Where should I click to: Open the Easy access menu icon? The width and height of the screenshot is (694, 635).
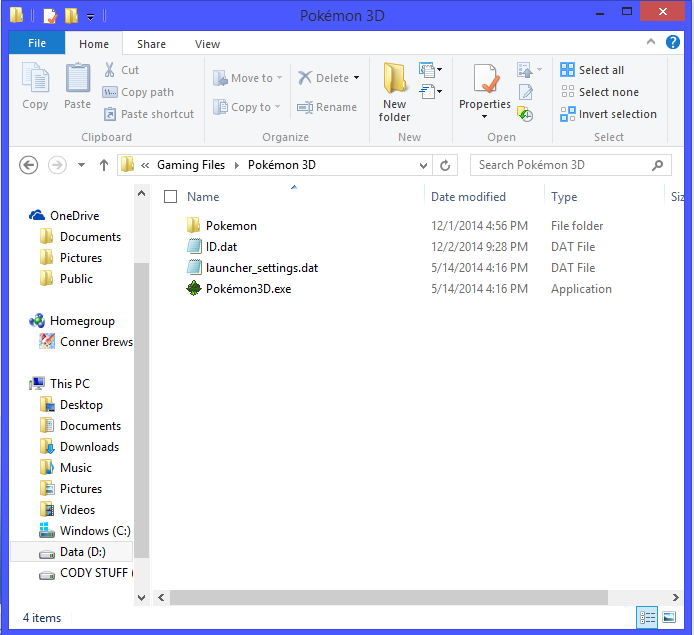coord(430,92)
